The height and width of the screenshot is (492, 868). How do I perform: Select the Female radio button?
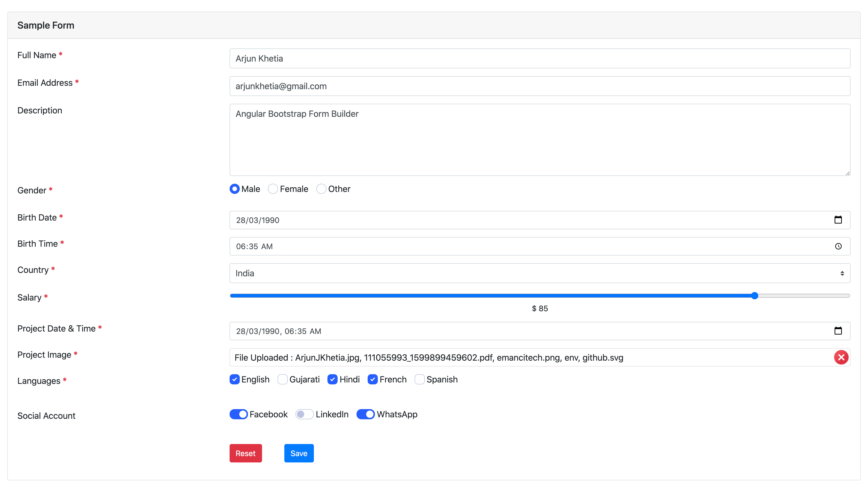273,189
